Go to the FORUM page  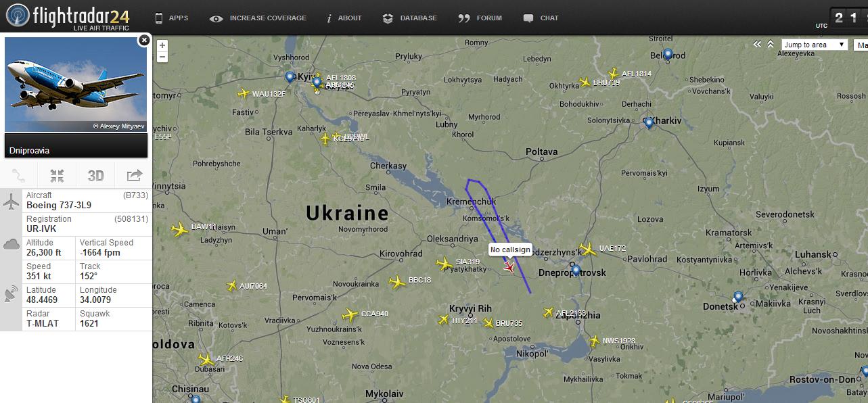point(480,18)
